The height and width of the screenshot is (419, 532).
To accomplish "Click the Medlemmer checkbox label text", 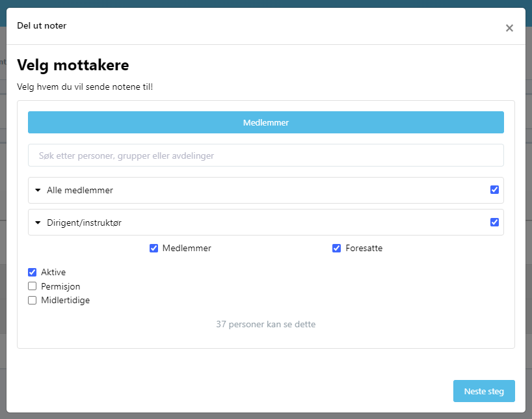I will 187,248.
